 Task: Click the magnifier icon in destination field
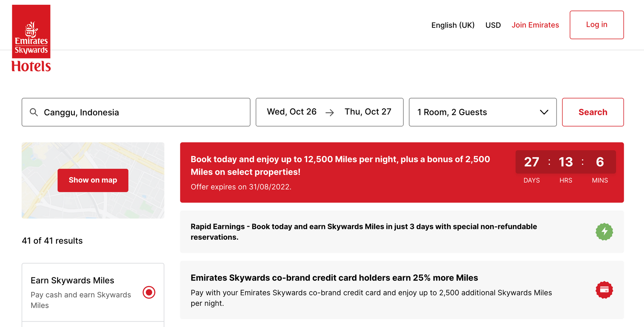coord(34,112)
